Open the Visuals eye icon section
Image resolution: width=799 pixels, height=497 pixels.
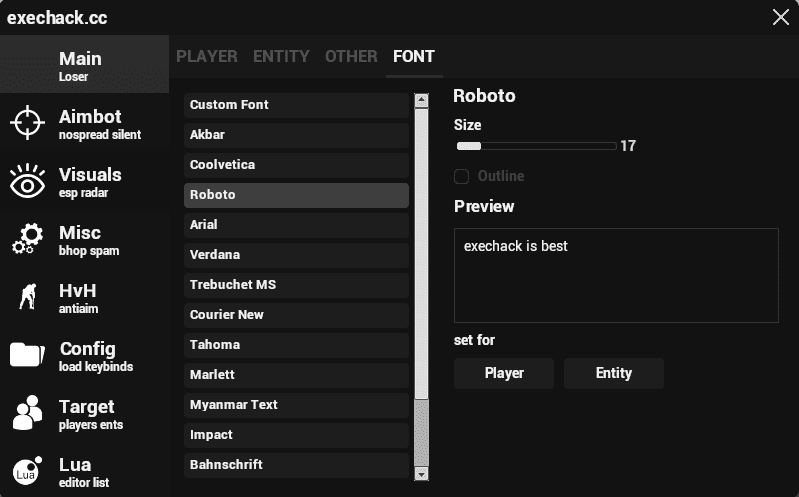[x=84, y=182]
